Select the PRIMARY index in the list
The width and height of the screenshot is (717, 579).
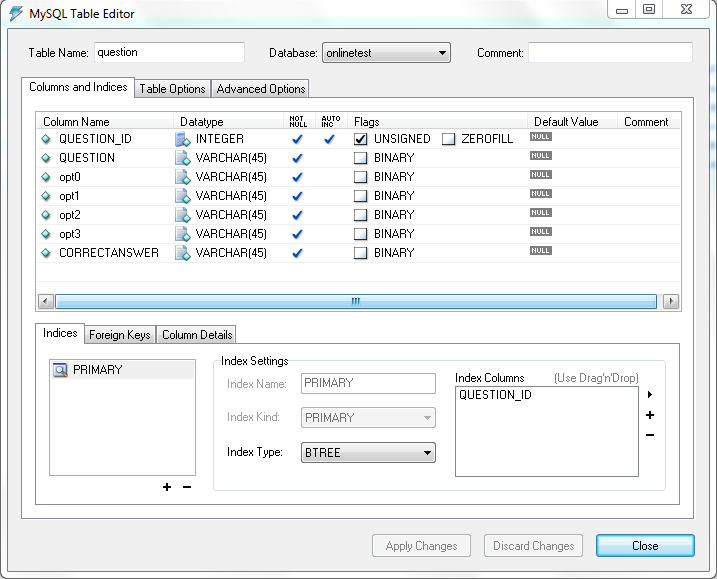123,370
